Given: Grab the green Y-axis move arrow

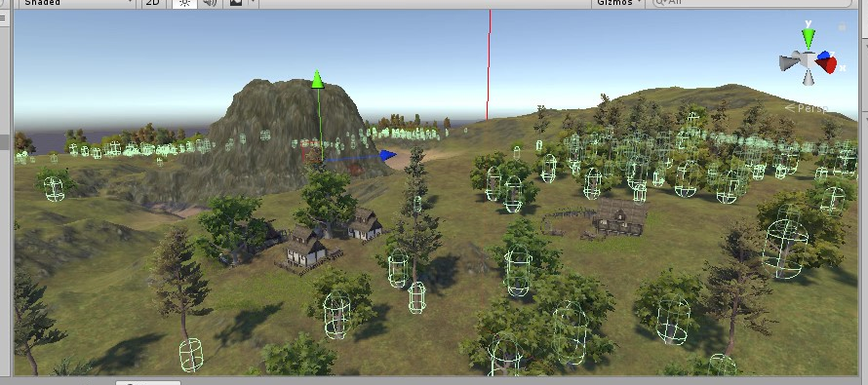Looking at the screenshot, I should 317,79.
